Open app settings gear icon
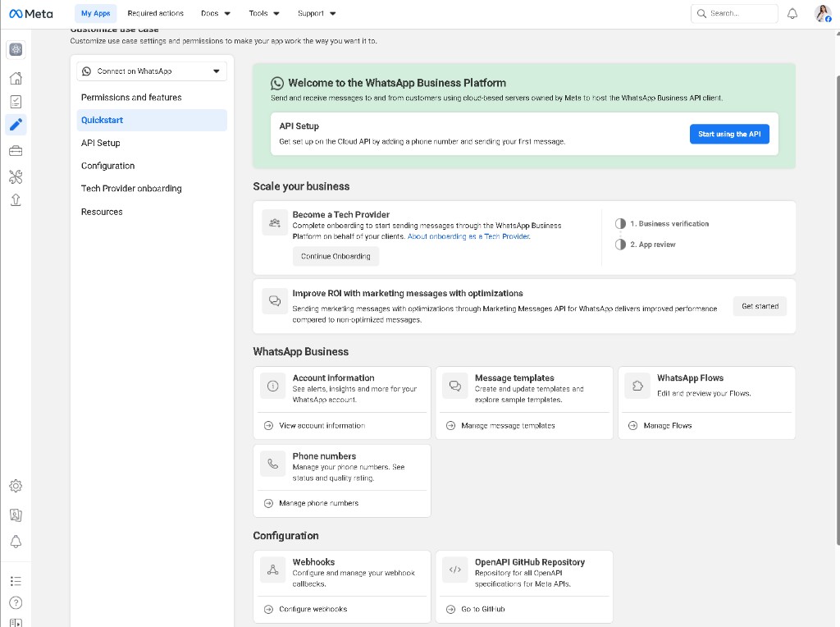The image size is (840, 627). pos(16,486)
